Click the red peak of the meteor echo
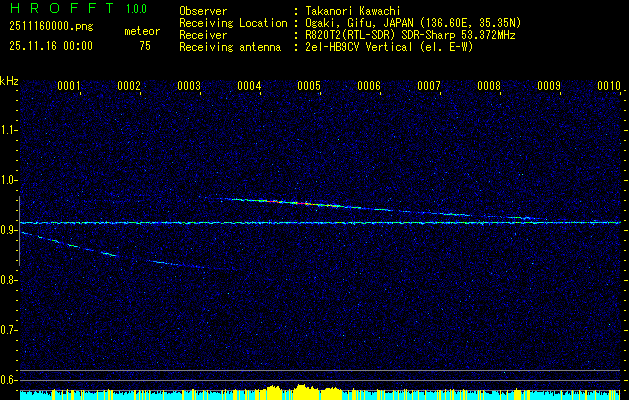The image size is (629, 400). coord(301,203)
